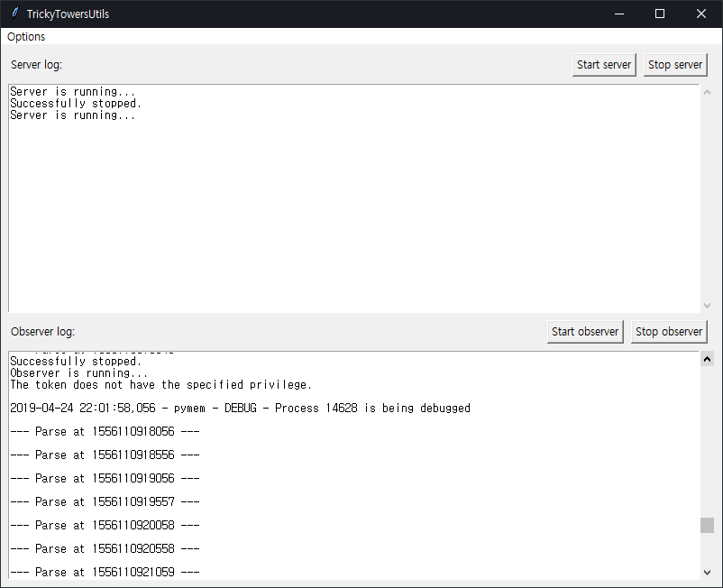Image resolution: width=723 pixels, height=588 pixels.
Task: Click the observer log scrollbar thumb
Action: pos(707,525)
